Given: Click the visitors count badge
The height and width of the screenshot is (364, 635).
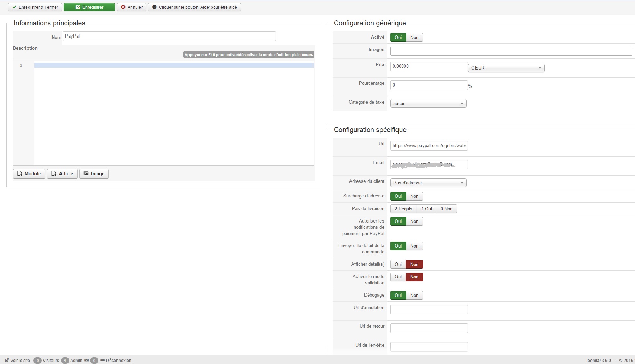Looking at the screenshot, I should (38, 361).
